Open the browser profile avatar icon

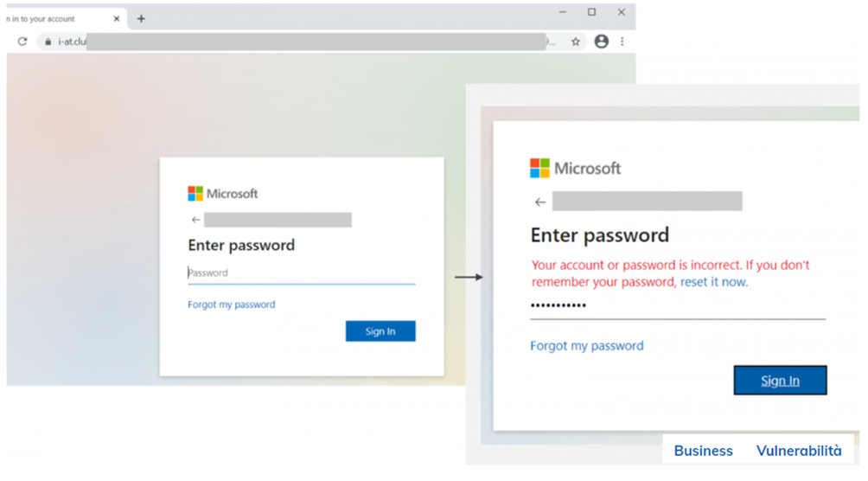coord(602,42)
